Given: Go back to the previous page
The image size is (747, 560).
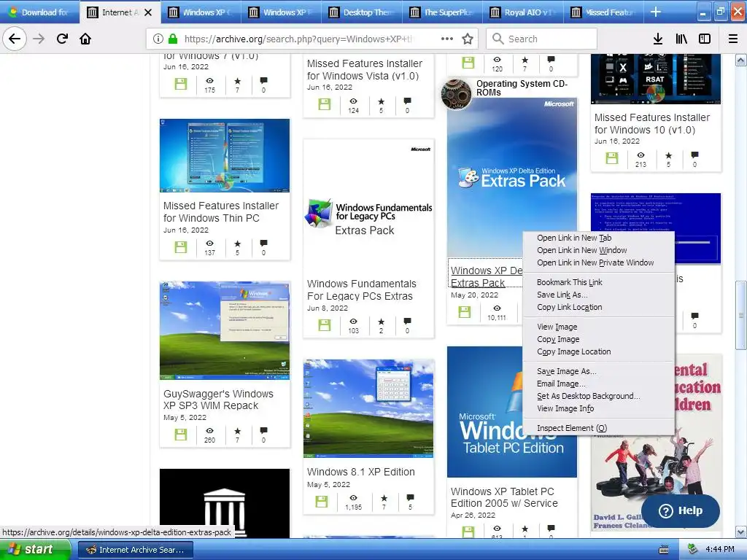Looking at the screenshot, I should click(15, 39).
